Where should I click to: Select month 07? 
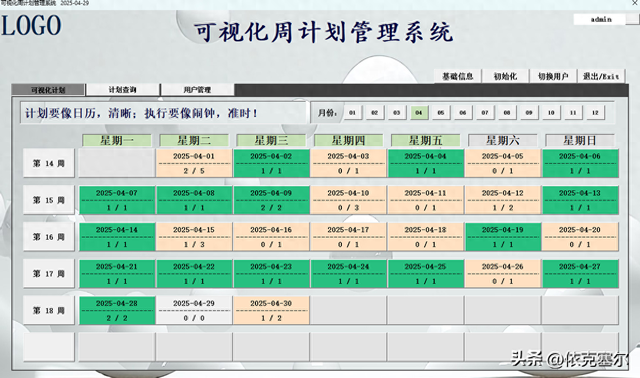point(485,113)
